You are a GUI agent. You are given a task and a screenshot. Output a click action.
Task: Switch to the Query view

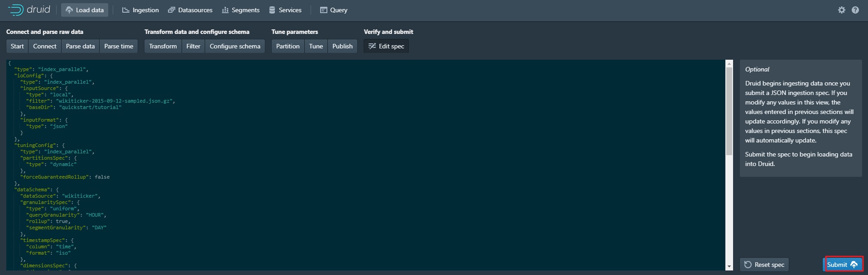click(334, 10)
